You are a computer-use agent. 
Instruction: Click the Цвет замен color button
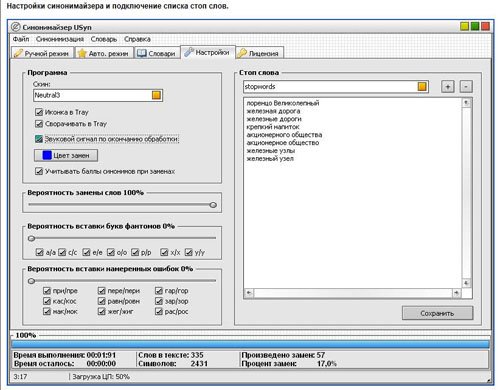pos(66,155)
